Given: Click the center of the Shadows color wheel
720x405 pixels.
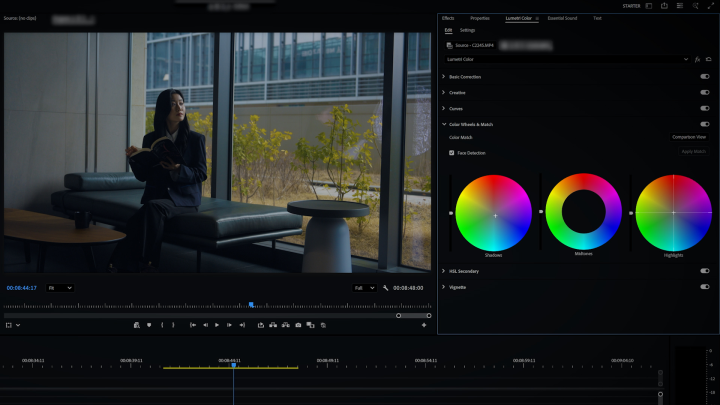Looking at the screenshot, I should coord(494,213).
